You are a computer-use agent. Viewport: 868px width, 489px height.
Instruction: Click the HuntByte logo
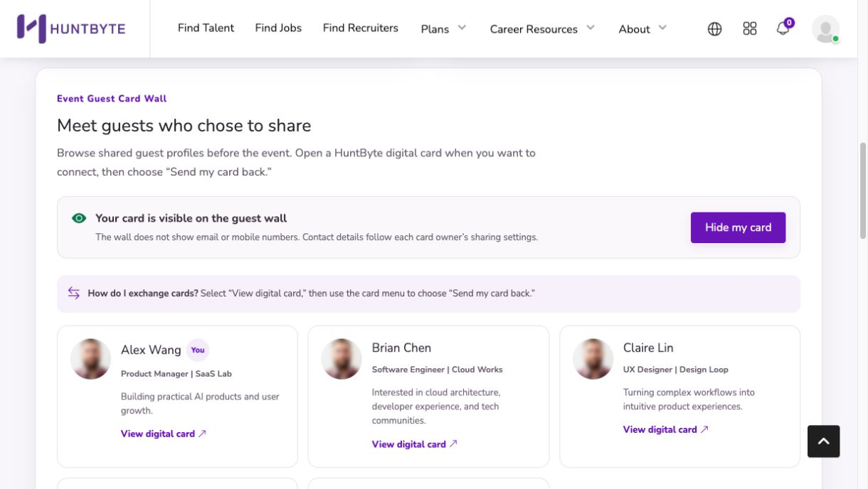pos(71,28)
